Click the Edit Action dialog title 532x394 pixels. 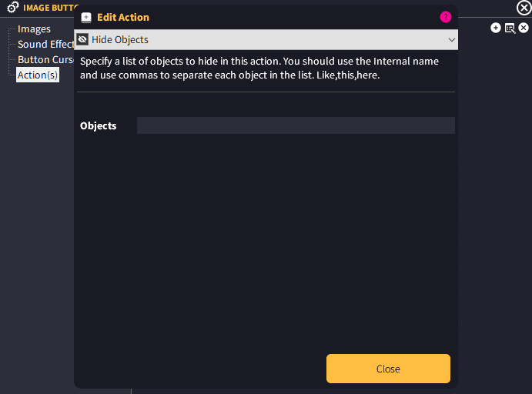123,17
